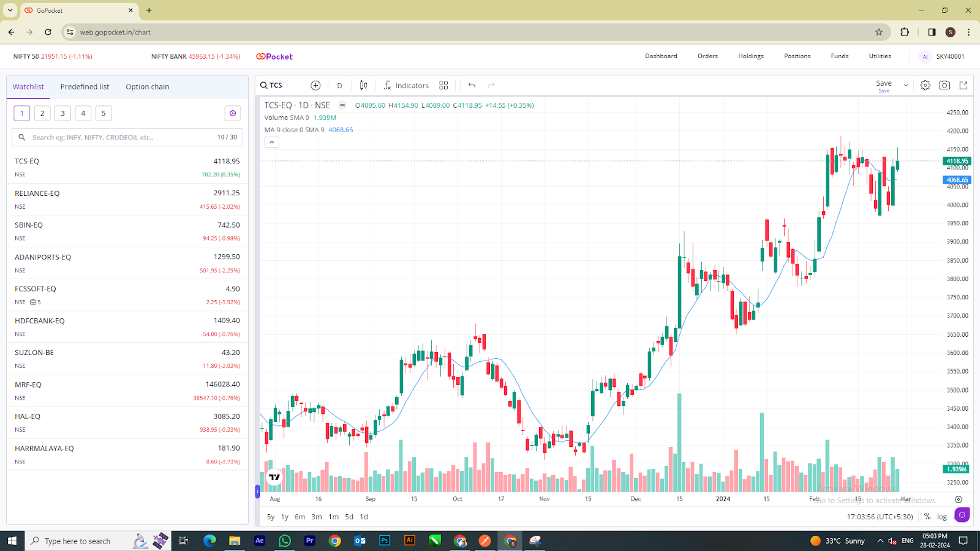Click the compare plus icon

coord(315,85)
